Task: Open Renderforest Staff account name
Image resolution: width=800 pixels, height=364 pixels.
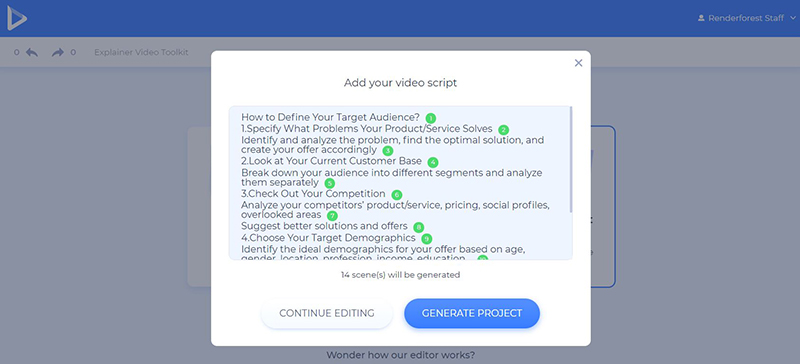Action: (746, 18)
